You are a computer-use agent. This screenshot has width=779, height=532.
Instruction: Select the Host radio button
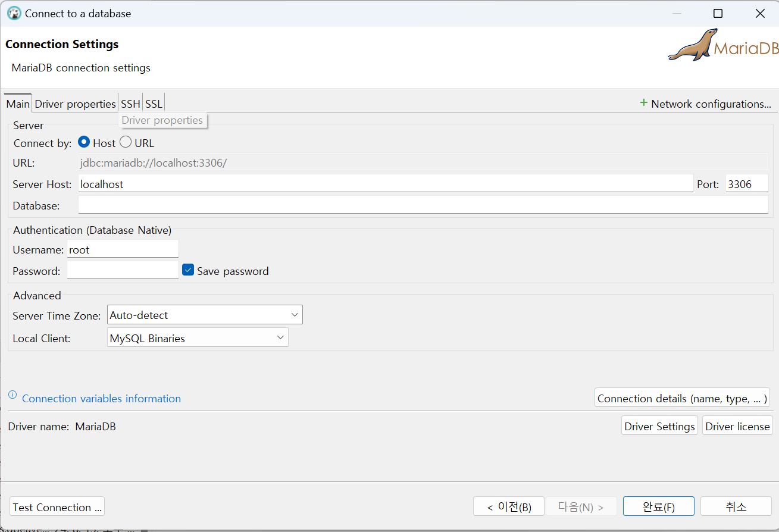point(84,142)
